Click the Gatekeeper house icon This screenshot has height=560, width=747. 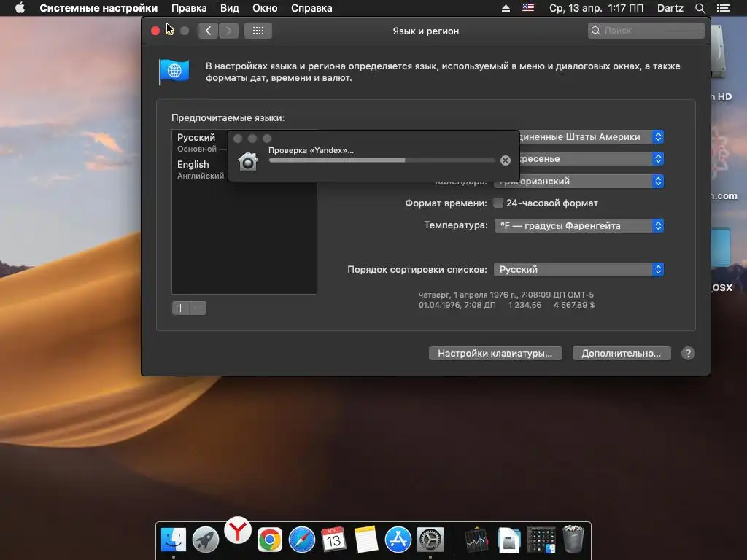(x=248, y=161)
